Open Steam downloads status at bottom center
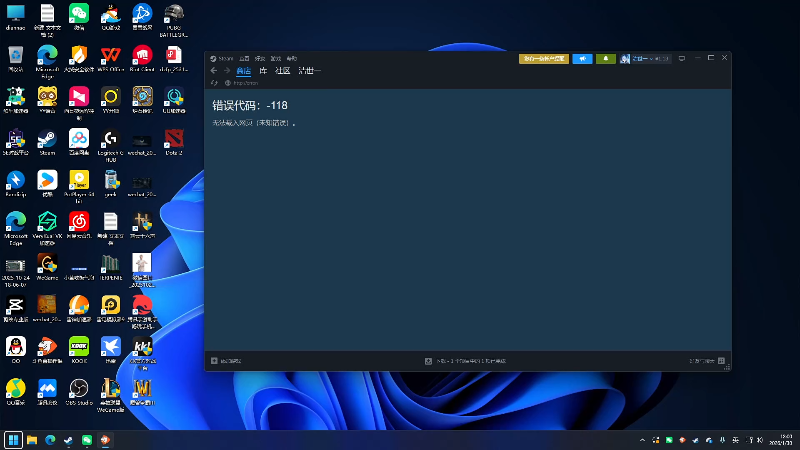The width and height of the screenshot is (800, 450). [465, 361]
